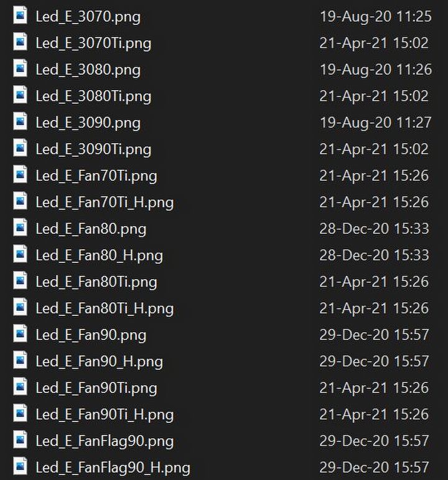Click the image icon next to Led_E_Fan80_H.png
448x480 pixels.
click(21, 254)
